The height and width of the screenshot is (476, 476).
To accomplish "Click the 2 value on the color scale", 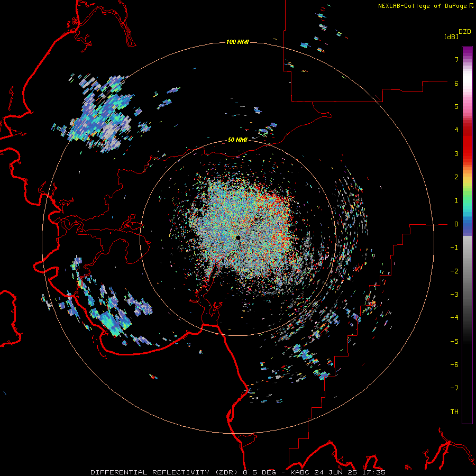I will 456,177.
